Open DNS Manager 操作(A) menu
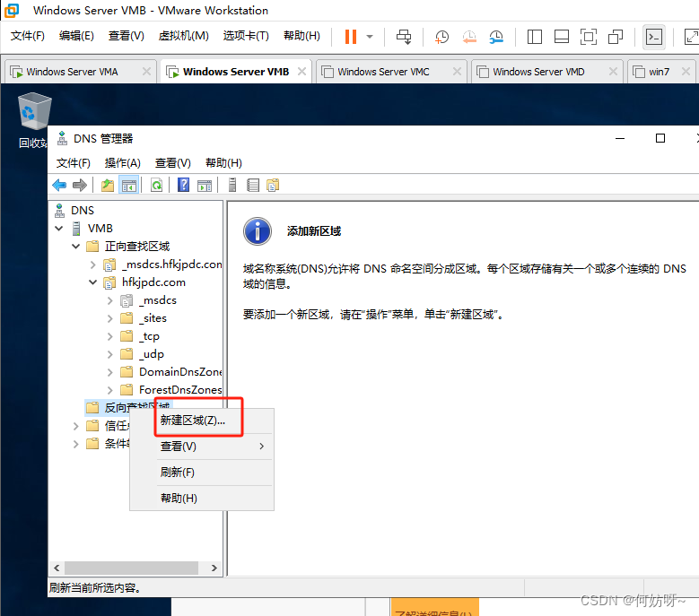Image resolution: width=699 pixels, height=616 pixels. (123, 163)
